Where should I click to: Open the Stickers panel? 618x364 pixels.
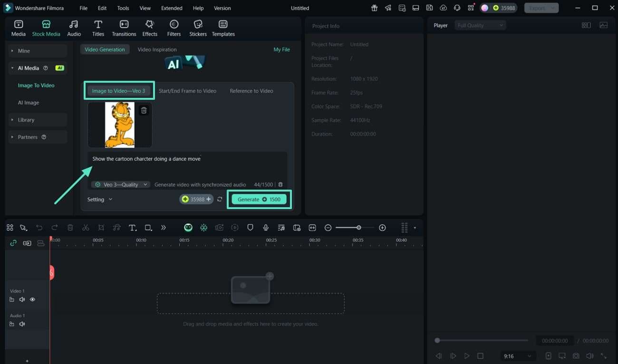[x=198, y=28]
